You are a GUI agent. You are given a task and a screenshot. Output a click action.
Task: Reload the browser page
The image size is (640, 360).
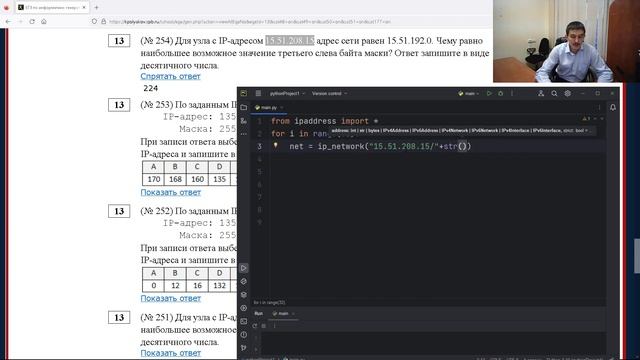click(32, 22)
